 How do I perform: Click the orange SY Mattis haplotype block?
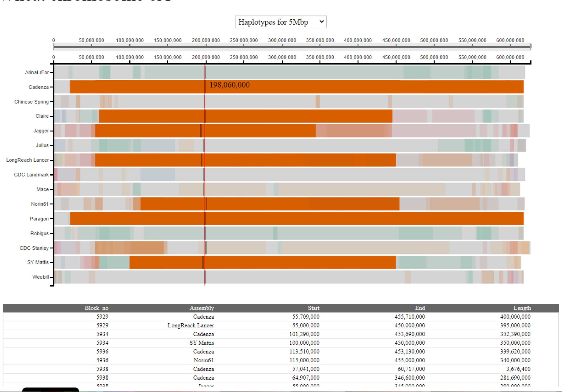point(263,262)
